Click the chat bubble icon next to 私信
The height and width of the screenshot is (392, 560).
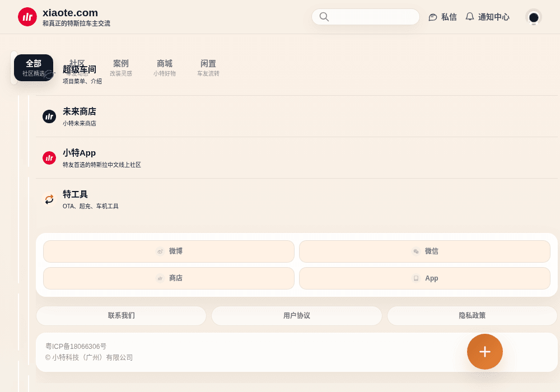[432, 17]
